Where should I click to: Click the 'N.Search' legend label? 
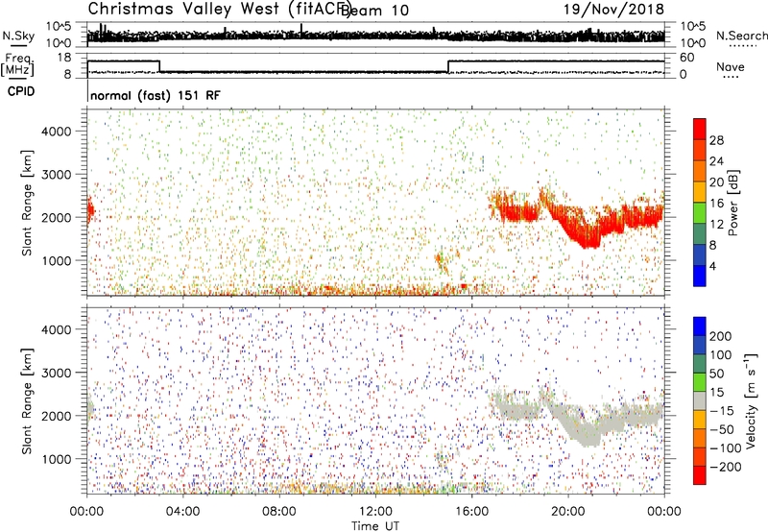[741, 36]
